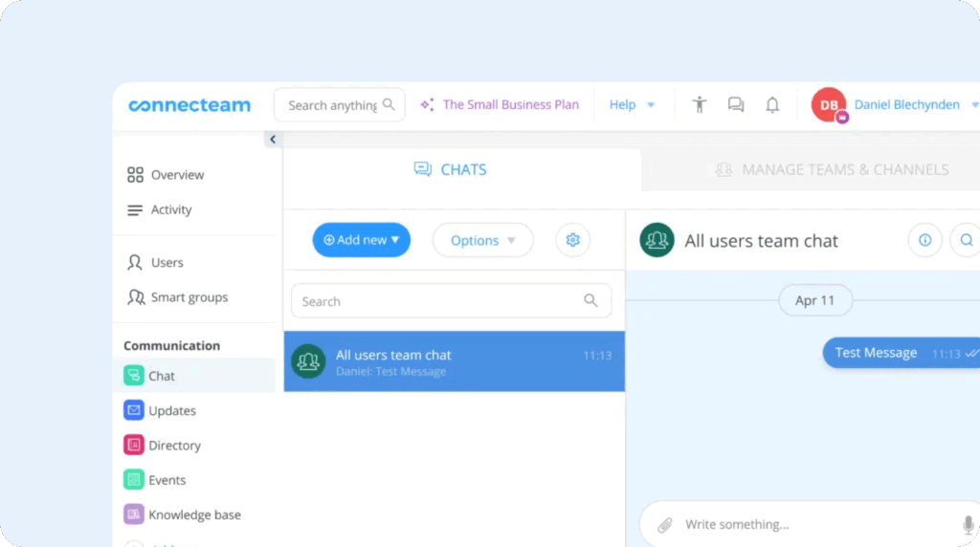980x547 pixels.
Task: Open the notifications bell
Action: pyautogui.click(x=772, y=104)
